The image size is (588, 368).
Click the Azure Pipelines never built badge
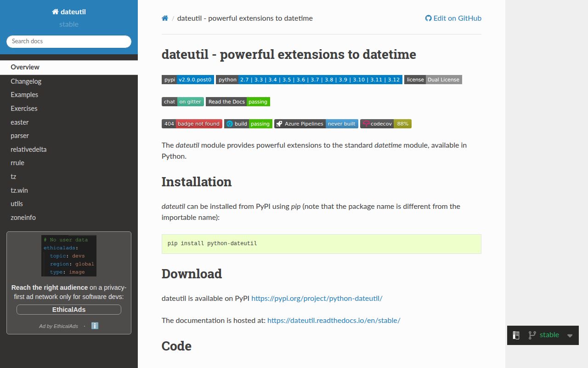[x=316, y=124]
